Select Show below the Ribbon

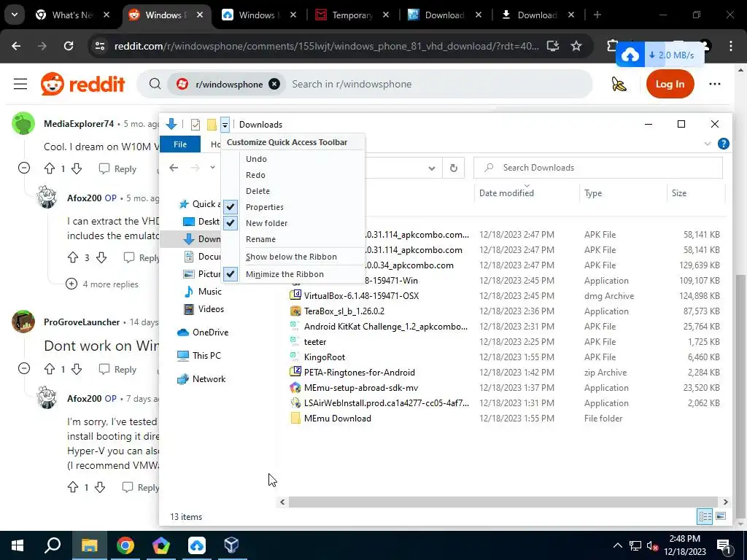pos(293,257)
